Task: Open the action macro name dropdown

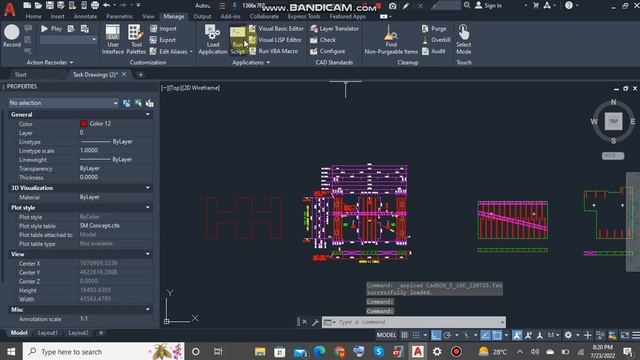Action: [x=94, y=40]
